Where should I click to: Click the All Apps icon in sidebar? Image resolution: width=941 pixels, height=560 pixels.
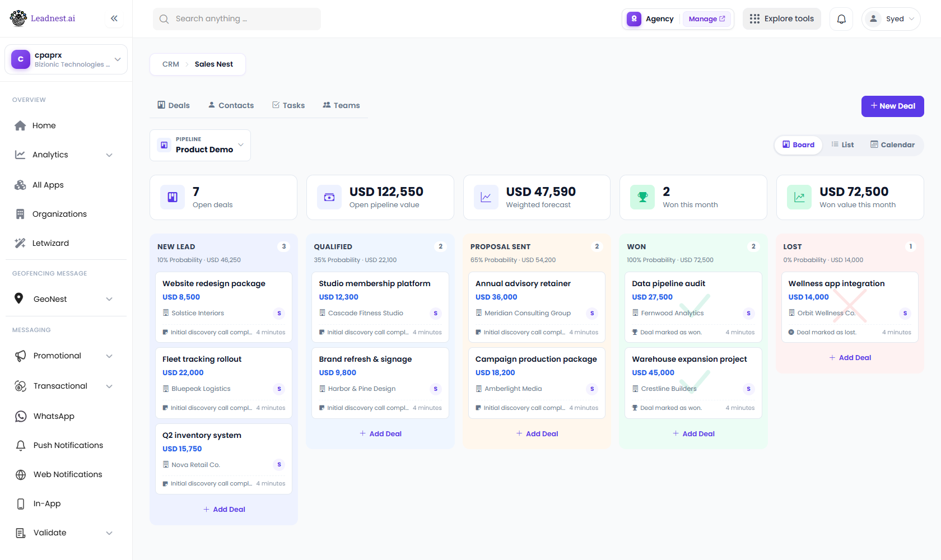coord(20,185)
